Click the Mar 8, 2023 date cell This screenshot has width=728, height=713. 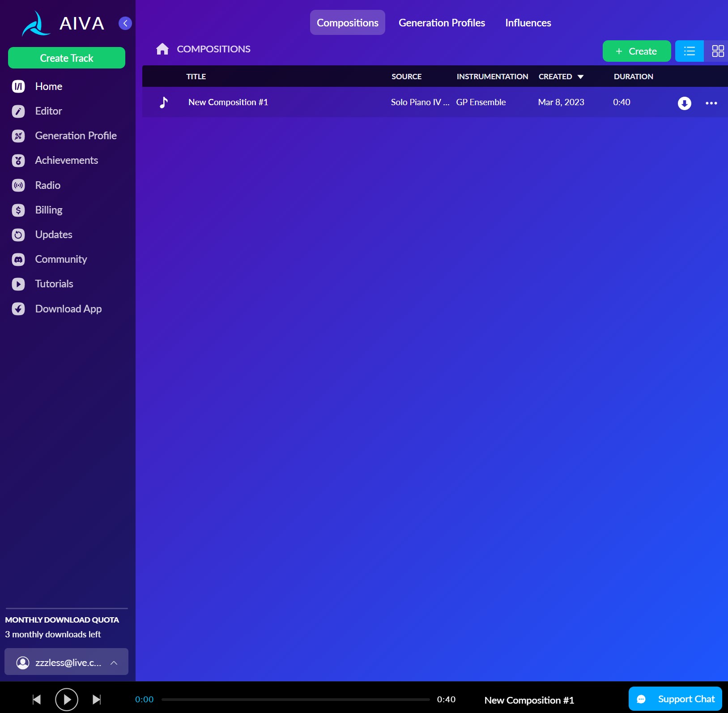point(561,102)
